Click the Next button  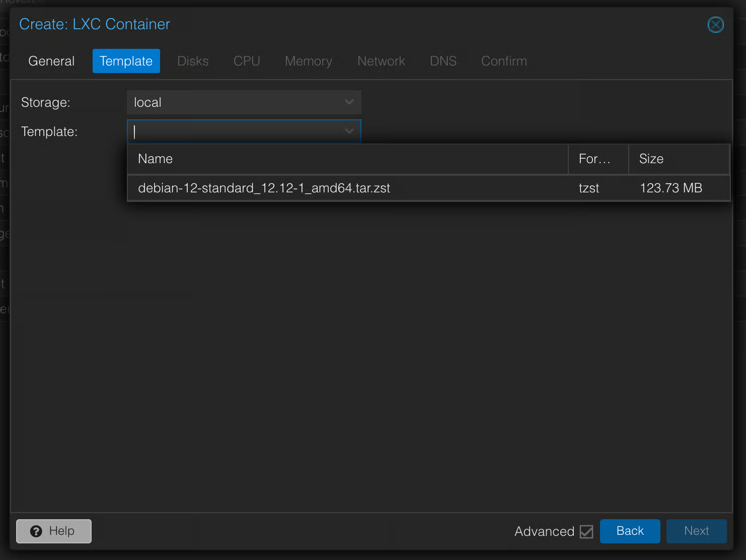(x=697, y=531)
